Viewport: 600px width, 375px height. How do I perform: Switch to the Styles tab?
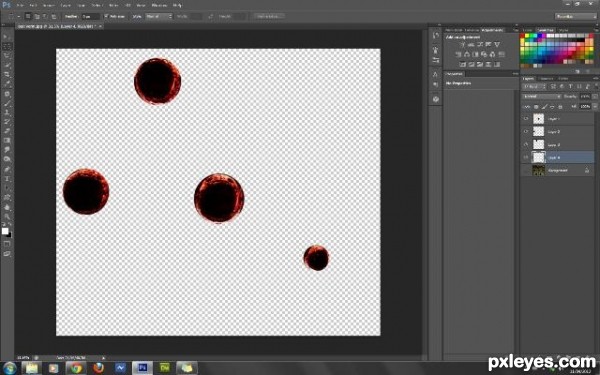[x=563, y=30]
